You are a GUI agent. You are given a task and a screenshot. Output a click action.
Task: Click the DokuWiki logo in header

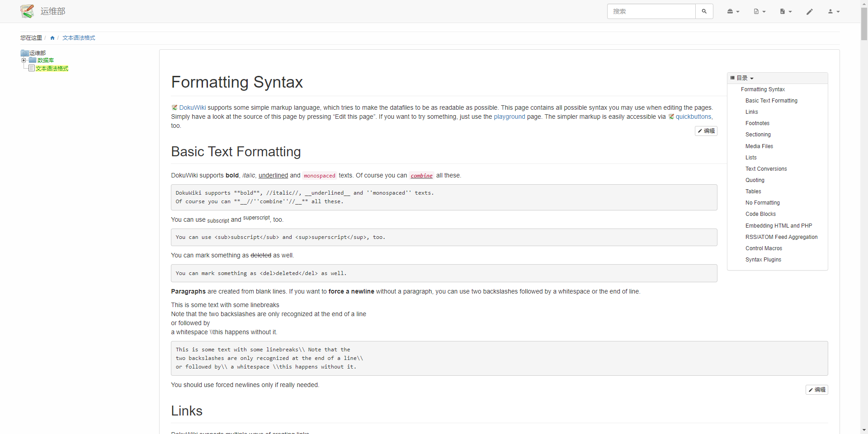tap(27, 11)
